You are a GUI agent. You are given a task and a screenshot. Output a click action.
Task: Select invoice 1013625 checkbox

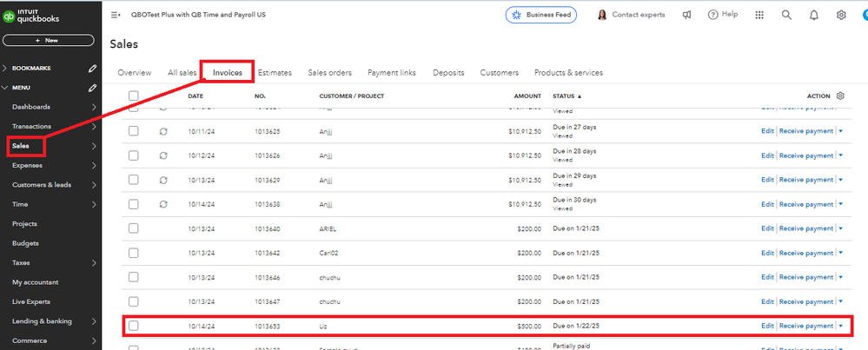coord(134,131)
